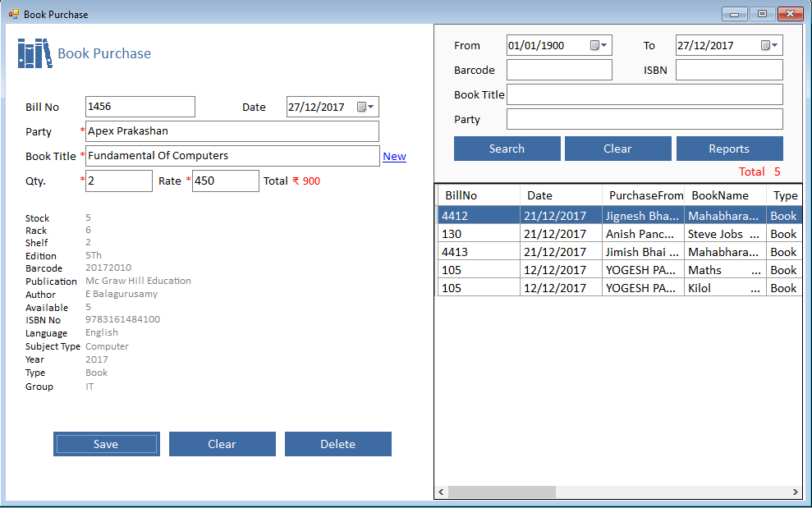The height and width of the screenshot is (508, 812).
Task: Click the ISBN search field
Action: [x=729, y=70]
